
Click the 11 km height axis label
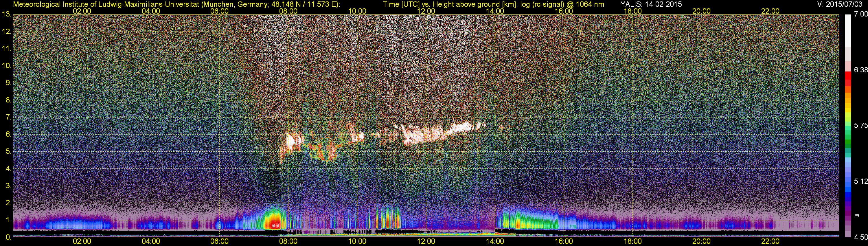coord(6,49)
